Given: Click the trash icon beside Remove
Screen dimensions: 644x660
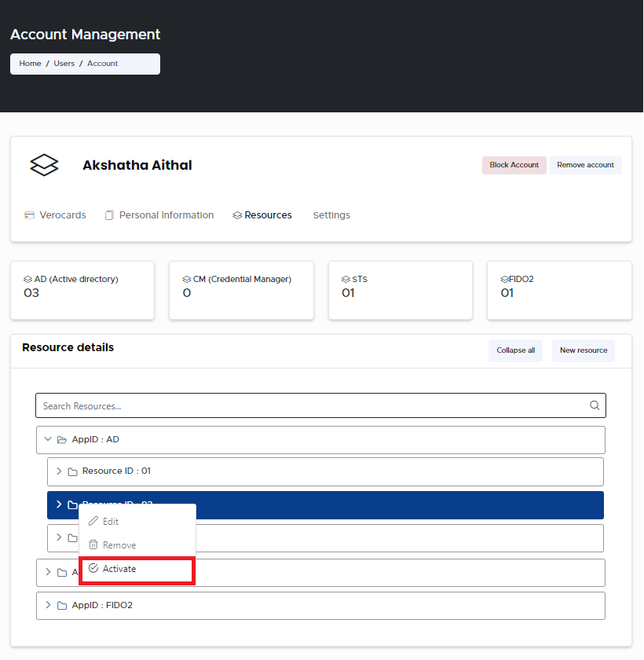Looking at the screenshot, I should (93, 545).
